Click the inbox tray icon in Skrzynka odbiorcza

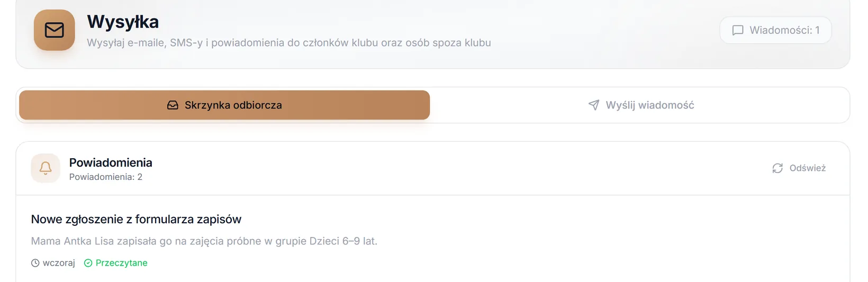coord(173,105)
